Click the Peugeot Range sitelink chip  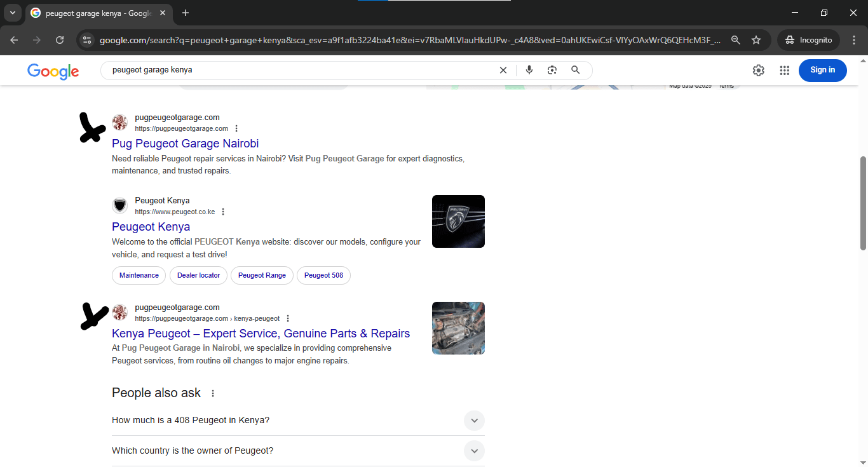pos(262,275)
